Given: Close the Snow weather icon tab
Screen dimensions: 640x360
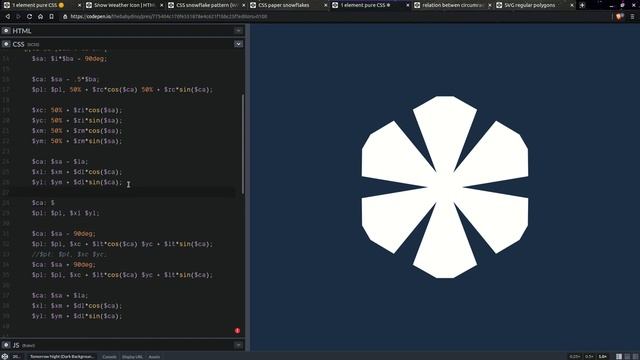Looking at the screenshot, I should (162, 5).
